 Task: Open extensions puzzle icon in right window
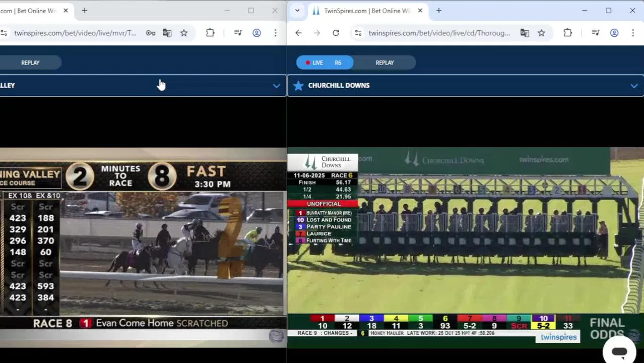[x=567, y=33]
